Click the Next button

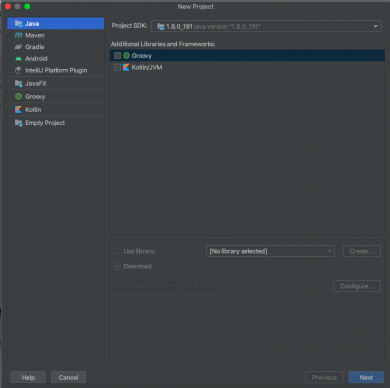tap(366, 377)
